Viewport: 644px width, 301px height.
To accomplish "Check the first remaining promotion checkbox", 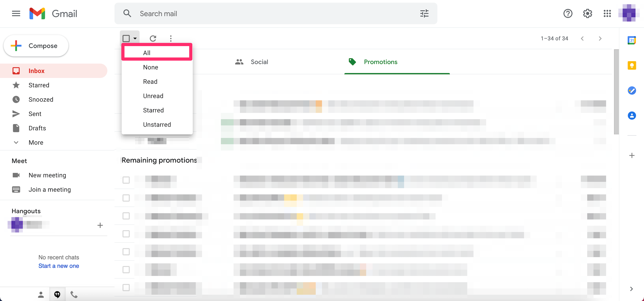I will [x=126, y=180].
